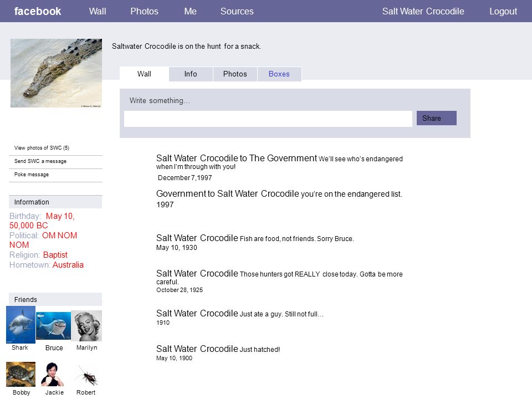The height and width of the screenshot is (399, 532).
Task: View photos of SWC (5)
Action: 42,148
